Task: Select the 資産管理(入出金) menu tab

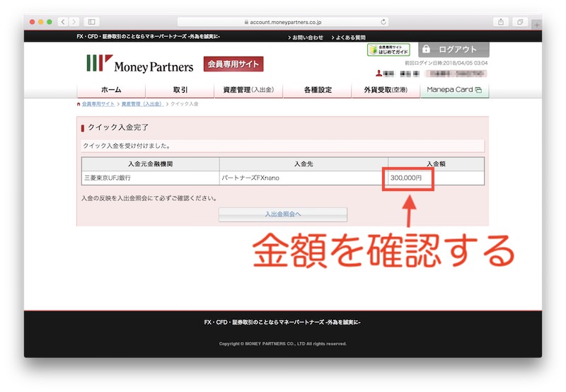Action: pyautogui.click(x=248, y=90)
